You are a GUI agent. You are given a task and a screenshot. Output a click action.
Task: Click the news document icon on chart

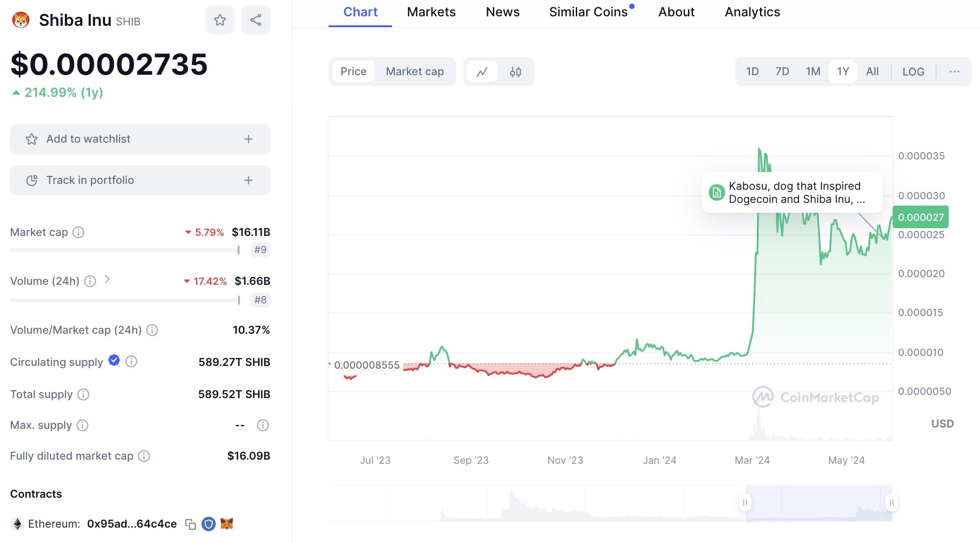click(717, 192)
